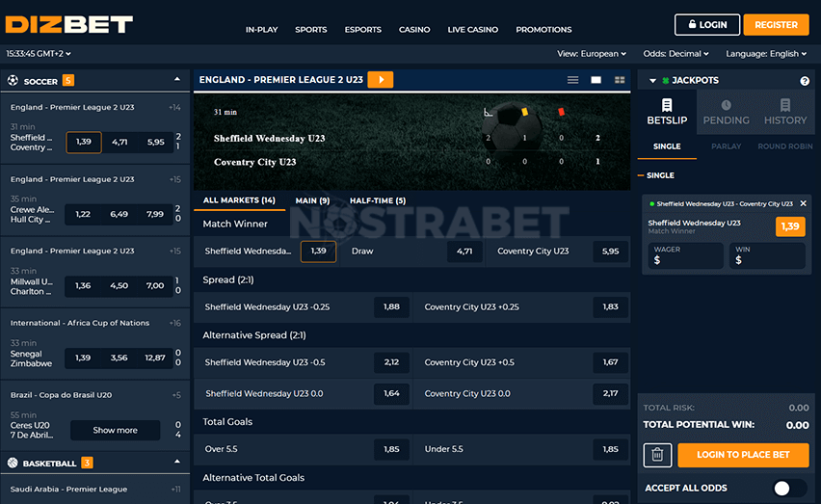Click the basketball sport icon
Image resolution: width=821 pixels, height=504 pixels.
click(13, 463)
